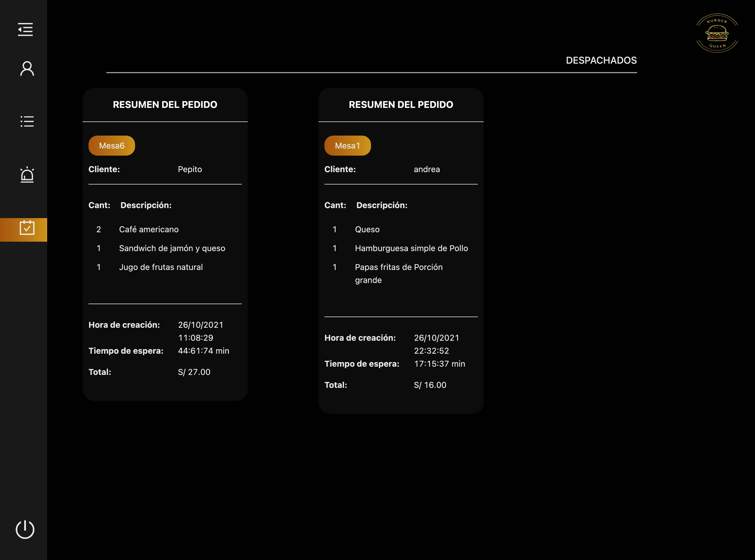Click the Mesa6 table badge
This screenshot has width=755, height=560.
point(111,146)
